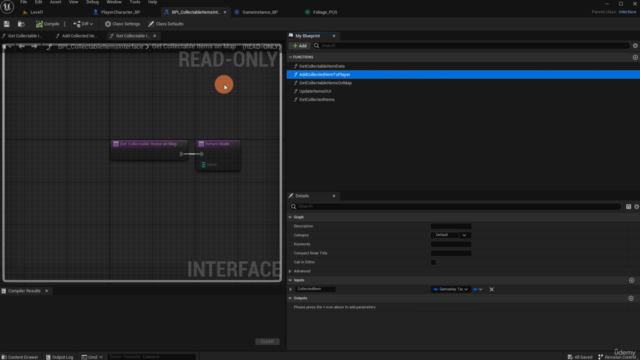The width and height of the screenshot is (640, 360).
Task: Open Class Settings
Action: pos(122,24)
